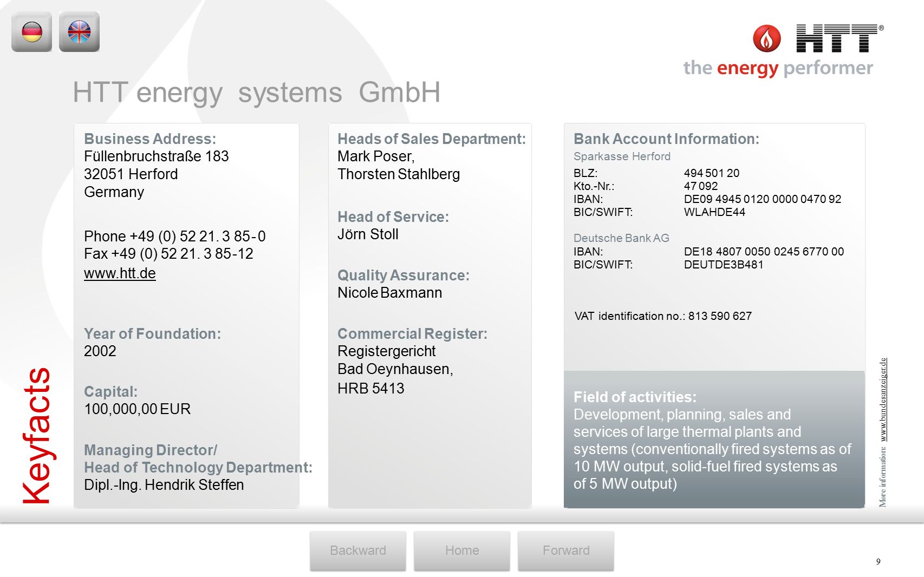Viewport: 924px width, 577px height.
Task: Click 'Bank Account Information:' heading
Action: pyautogui.click(x=667, y=139)
